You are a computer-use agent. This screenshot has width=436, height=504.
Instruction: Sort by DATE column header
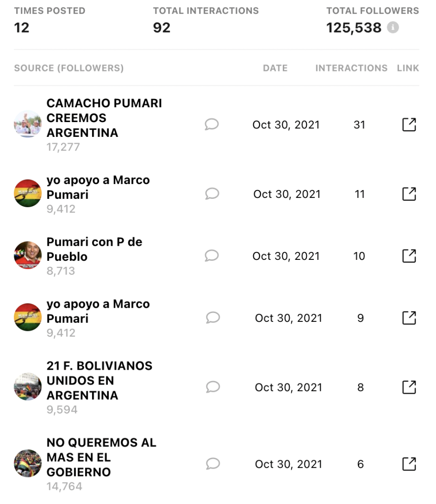point(275,68)
